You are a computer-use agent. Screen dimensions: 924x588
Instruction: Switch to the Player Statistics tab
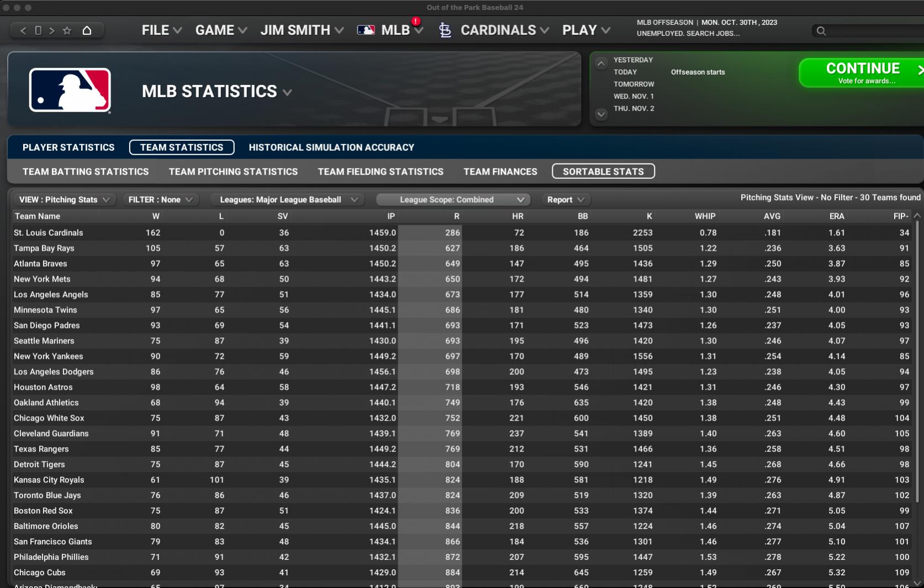(x=68, y=147)
